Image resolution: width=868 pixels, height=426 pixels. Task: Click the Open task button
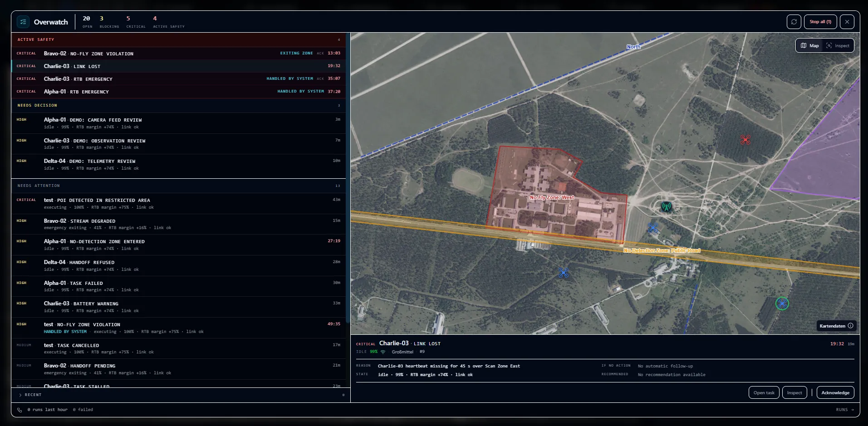pyautogui.click(x=764, y=392)
